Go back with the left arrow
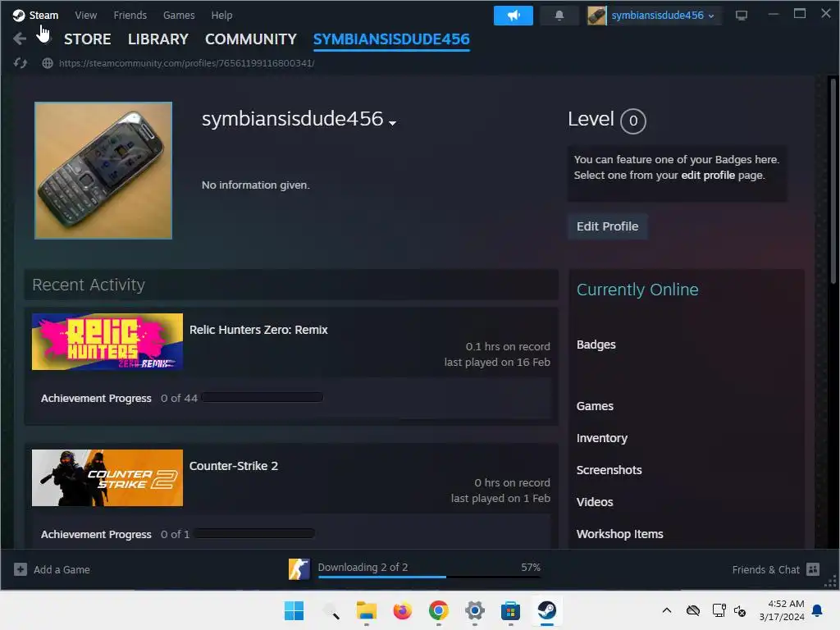Viewport: 840px width, 630px height. tap(20, 39)
